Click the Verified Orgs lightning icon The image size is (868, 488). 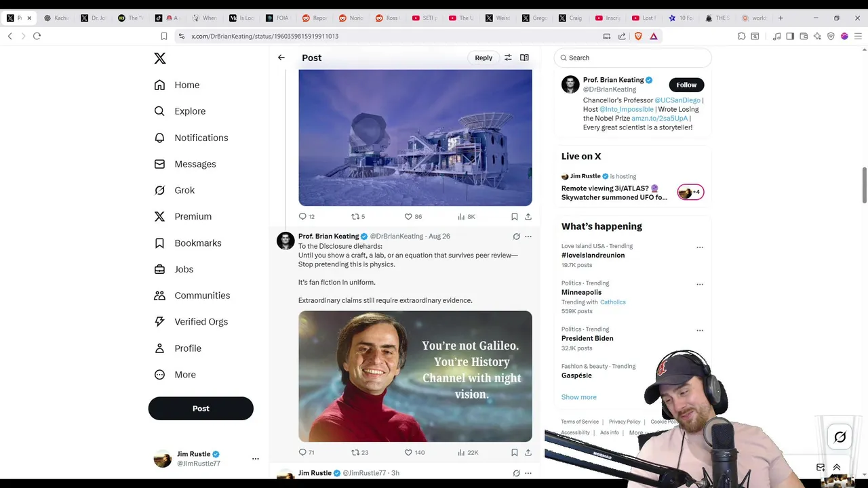159,322
